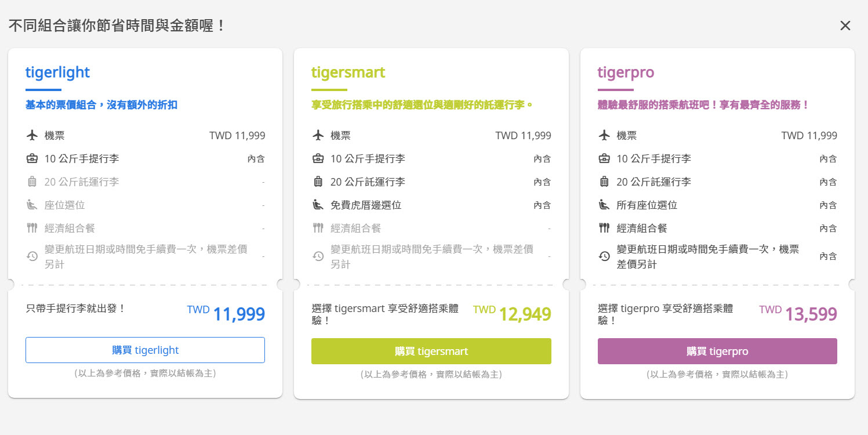This screenshot has height=435, width=868.
Task: Click the carry-on bag icon in tigerlight card
Action: pyautogui.click(x=32, y=158)
